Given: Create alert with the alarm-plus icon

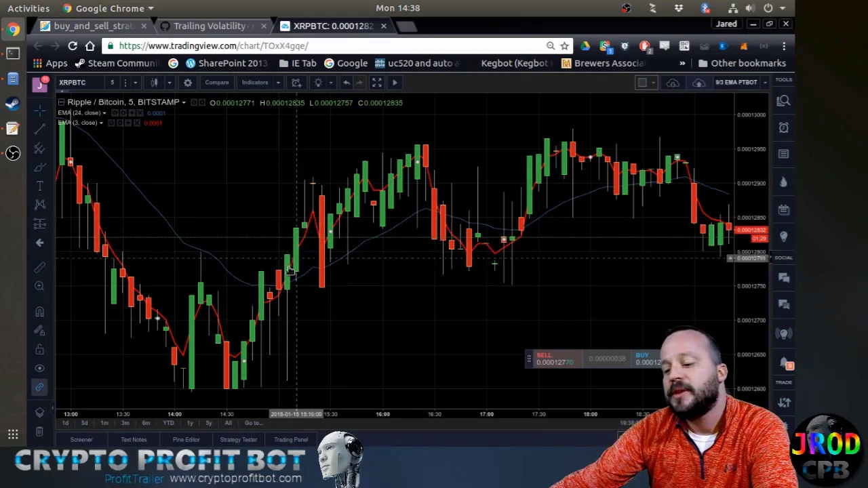Looking at the screenshot, I should [x=296, y=83].
